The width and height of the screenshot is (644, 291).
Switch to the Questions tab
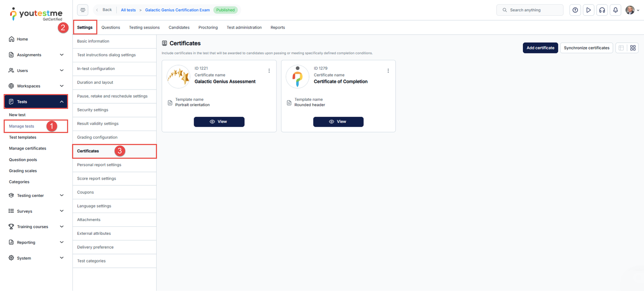pyautogui.click(x=111, y=27)
